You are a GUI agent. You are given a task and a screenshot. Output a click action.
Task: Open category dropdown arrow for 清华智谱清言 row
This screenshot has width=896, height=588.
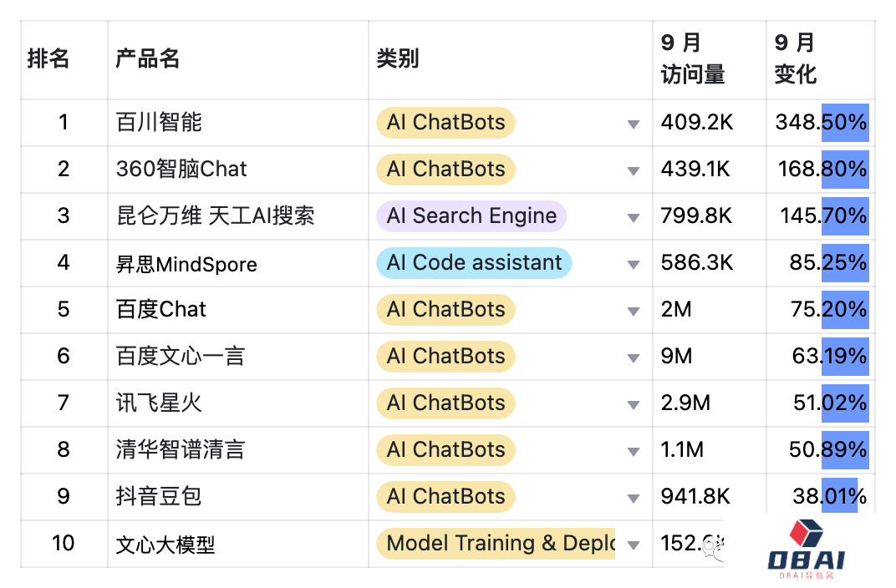633,452
